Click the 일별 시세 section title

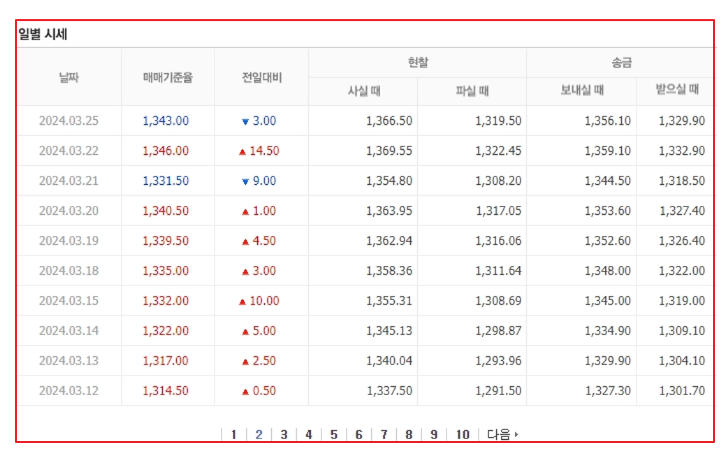[x=43, y=34]
